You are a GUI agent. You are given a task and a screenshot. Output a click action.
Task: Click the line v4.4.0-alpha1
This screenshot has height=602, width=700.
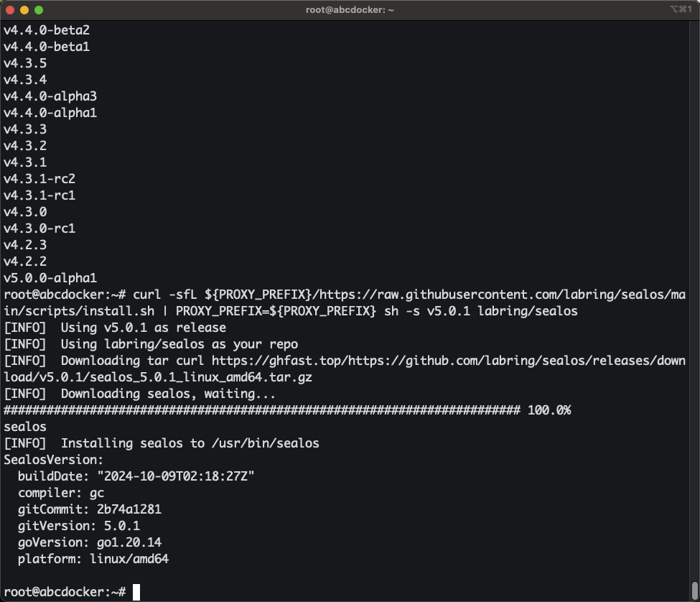point(50,113)
